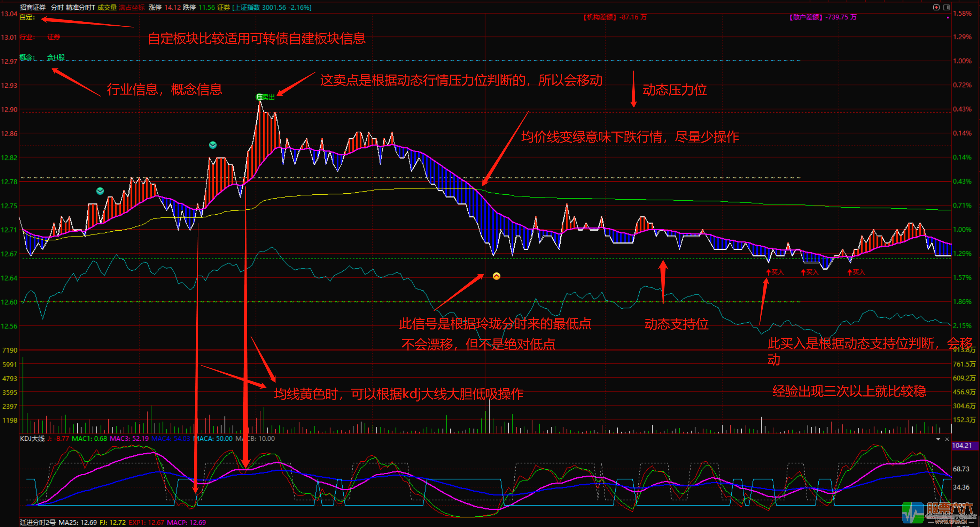Click the MAC1: 0.68 value
Screen dimensions: 980x527
(x=89, y=439)
